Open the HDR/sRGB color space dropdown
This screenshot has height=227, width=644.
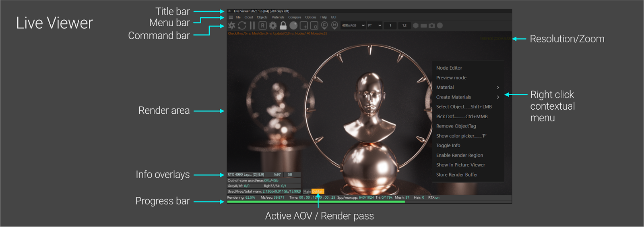point(353,26)
